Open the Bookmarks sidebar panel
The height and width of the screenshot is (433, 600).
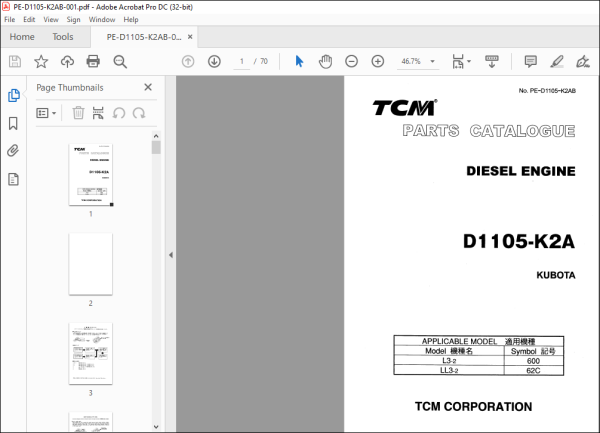tap(13, 123)
